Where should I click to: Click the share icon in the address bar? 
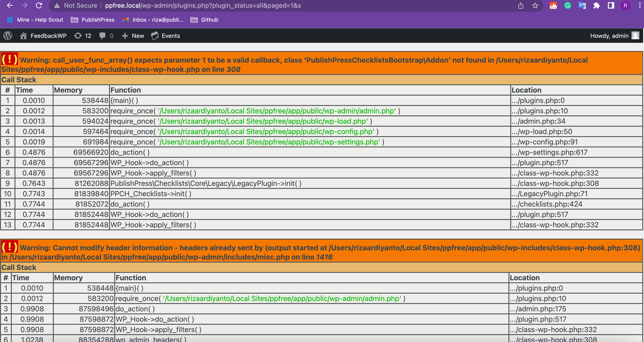(x=521, y=5)
